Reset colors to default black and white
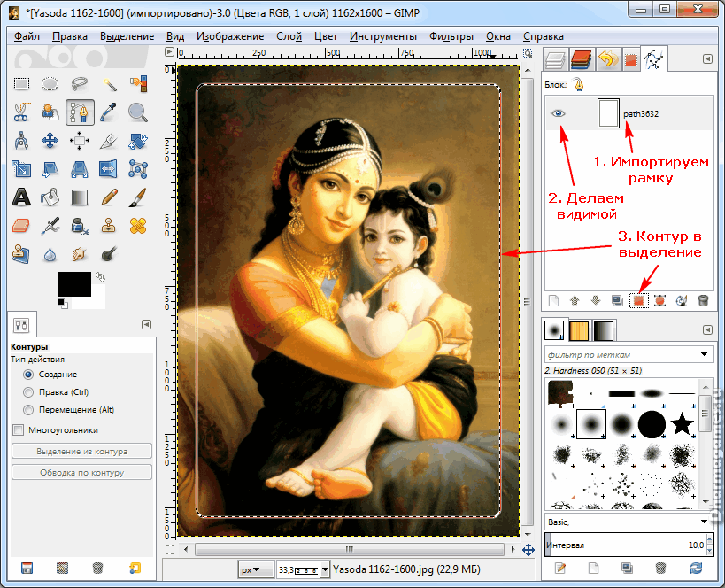 [63, 304]
